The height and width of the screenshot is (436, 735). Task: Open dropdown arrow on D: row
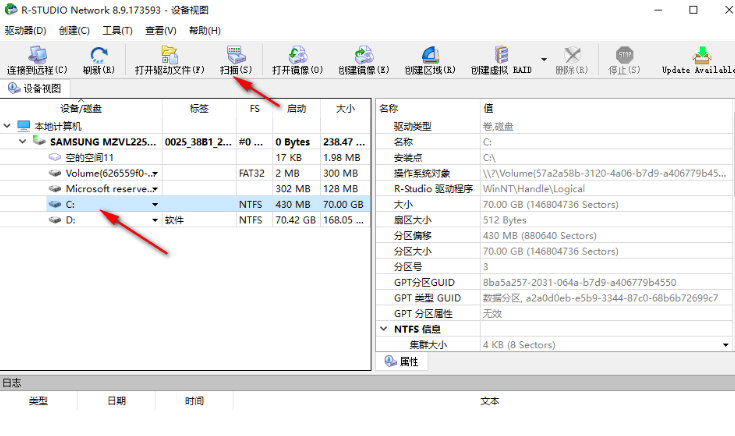pos(155,220)
